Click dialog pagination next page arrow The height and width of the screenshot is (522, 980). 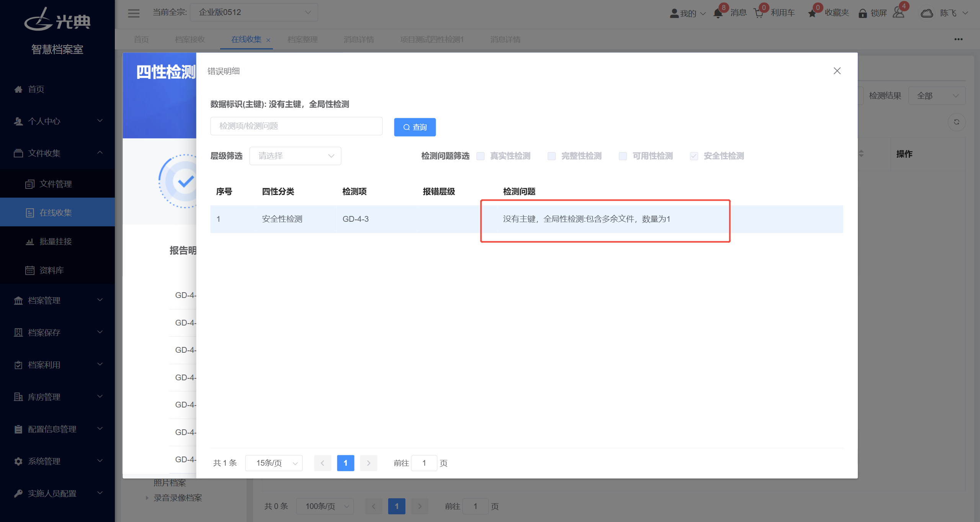[x=369, y=463]
